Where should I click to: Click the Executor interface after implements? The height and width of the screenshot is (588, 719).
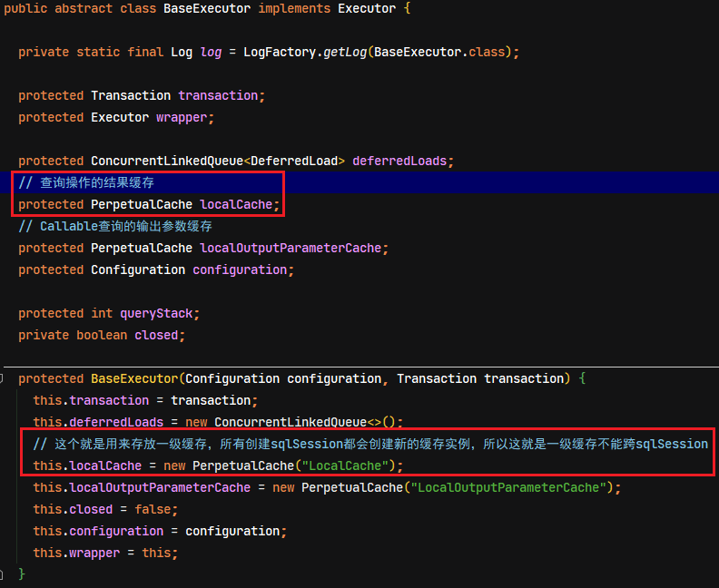point(367,9)
